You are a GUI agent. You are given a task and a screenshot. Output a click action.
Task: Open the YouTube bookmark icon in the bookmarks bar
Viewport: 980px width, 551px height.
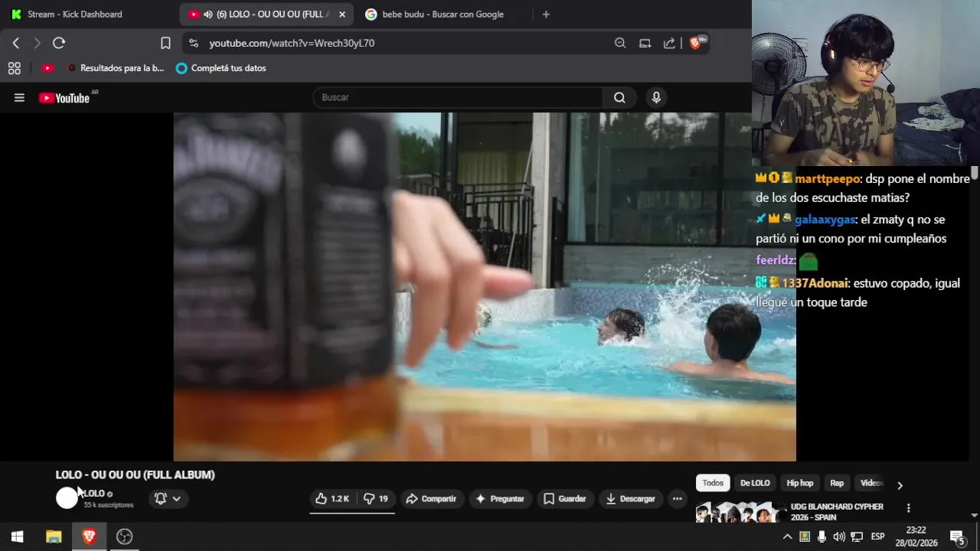(x=47, y=68)
